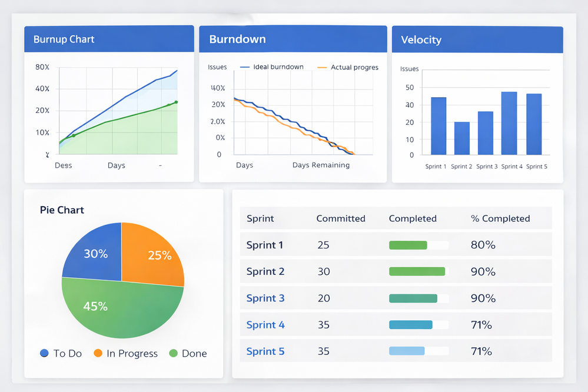Select the Ideal burndown legend entry
Viewport: 588px width, 392px height.
click(x=271, y=67)
